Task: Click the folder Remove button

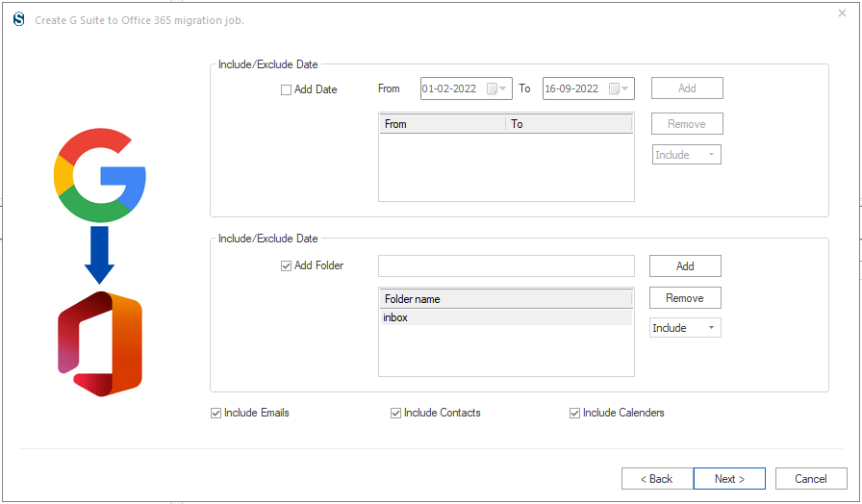Action: (x=685, y=298)
